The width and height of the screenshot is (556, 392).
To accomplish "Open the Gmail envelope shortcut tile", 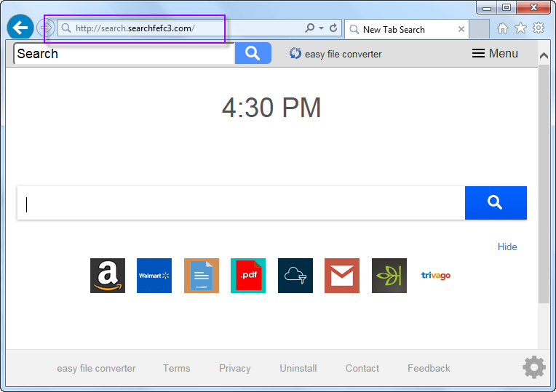I will [x=342, y=276].
